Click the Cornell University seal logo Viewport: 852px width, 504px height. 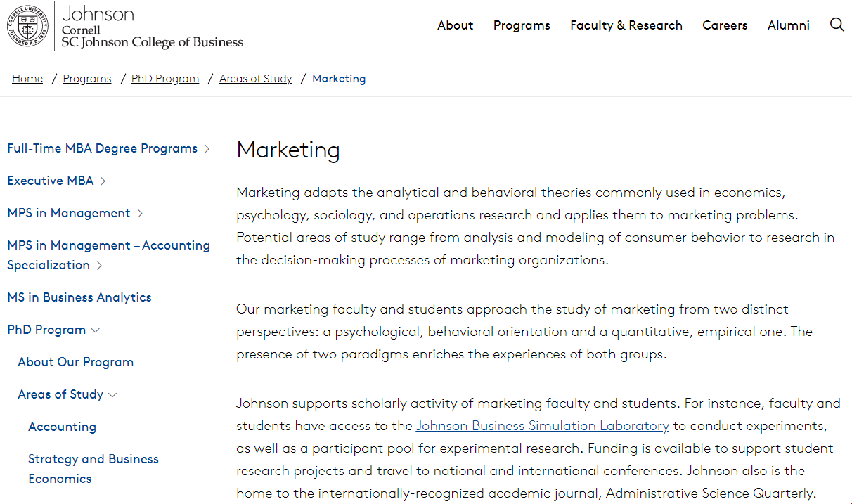coord(27,26)
